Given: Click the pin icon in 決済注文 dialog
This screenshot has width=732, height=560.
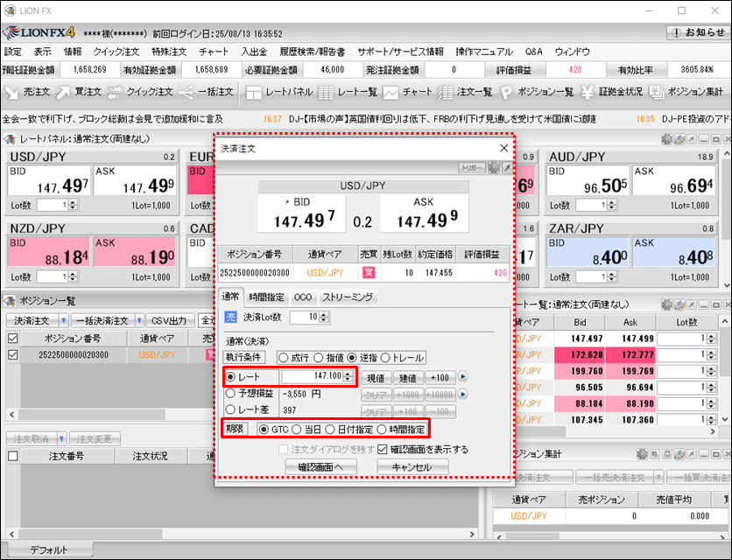Looking at the screenshot, I should coord(507,167).
